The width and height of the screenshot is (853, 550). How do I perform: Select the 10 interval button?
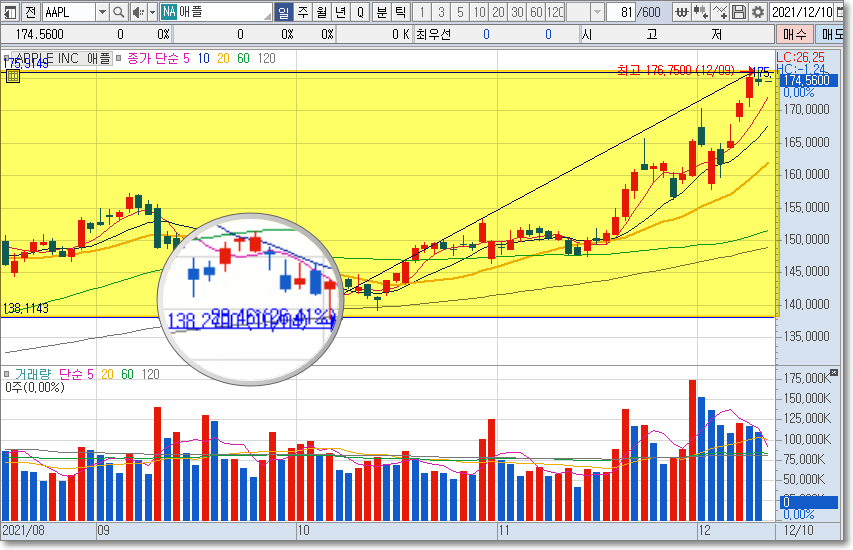[x=479, y=11]
